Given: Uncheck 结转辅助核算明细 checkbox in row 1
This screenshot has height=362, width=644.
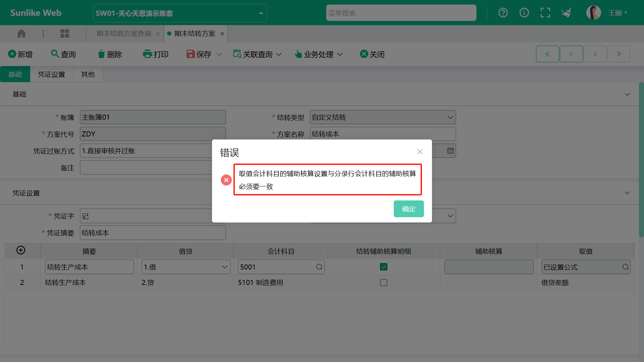Looking at the screenshot, I should tap(384, 267).
